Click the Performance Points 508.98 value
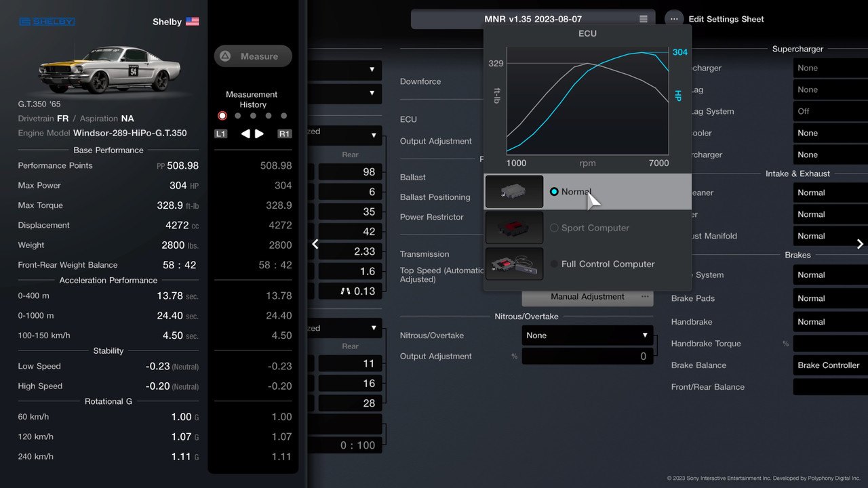This screenshot has height=488, width=868. tap(182, 165)
